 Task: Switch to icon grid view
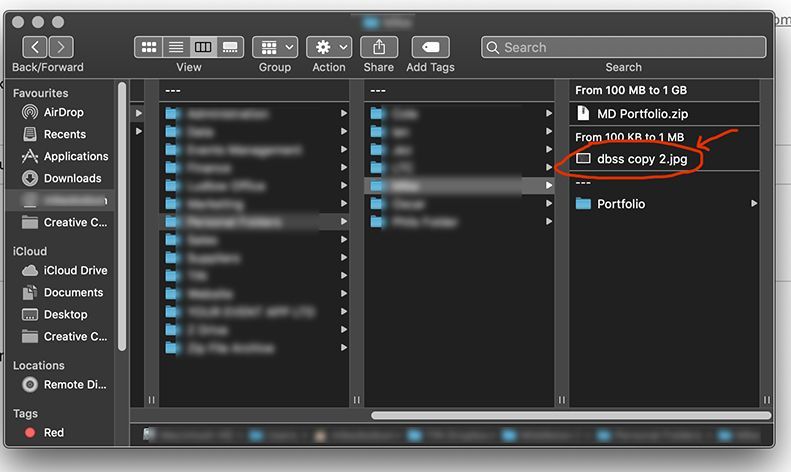click(148, 47)
